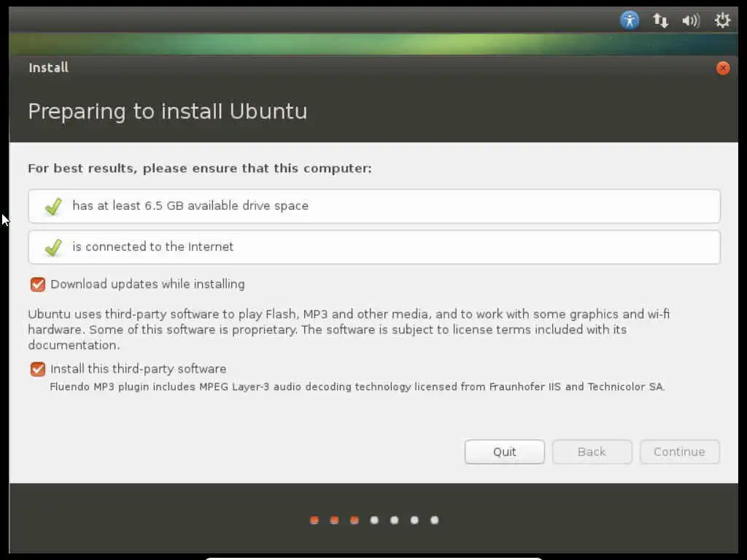Image resolution: width=747 pixels, height=560 pixels.
Task: Close the Install window
Action: click(723, 68)
